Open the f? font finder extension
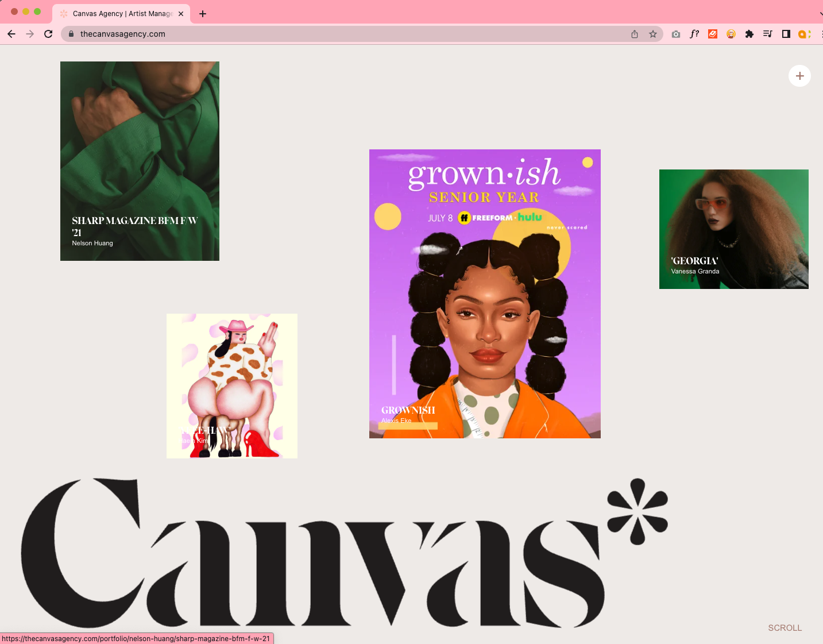 pyautogui.click(x=694, y=34)
